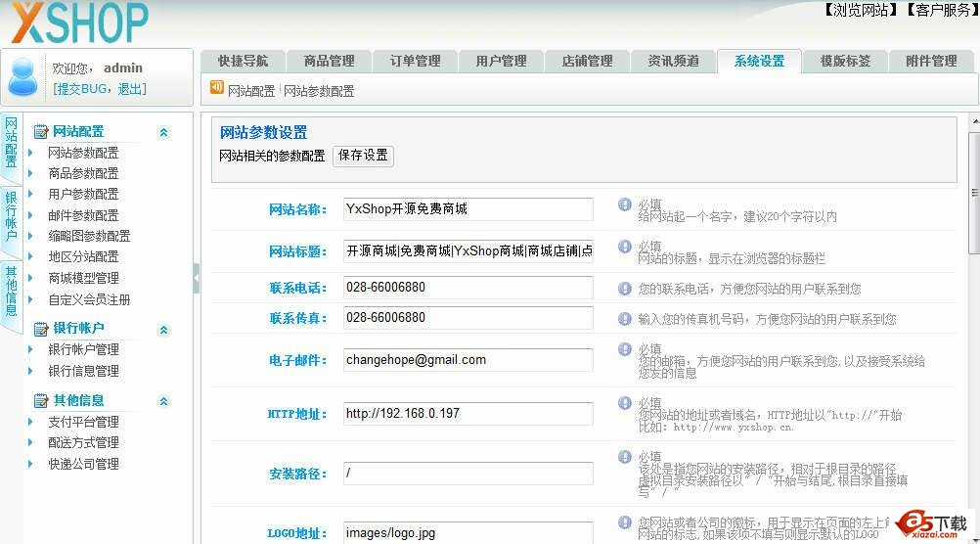Click the 其他信息 section edit icon
Screen dimensions: 980x544
point(41,401)
